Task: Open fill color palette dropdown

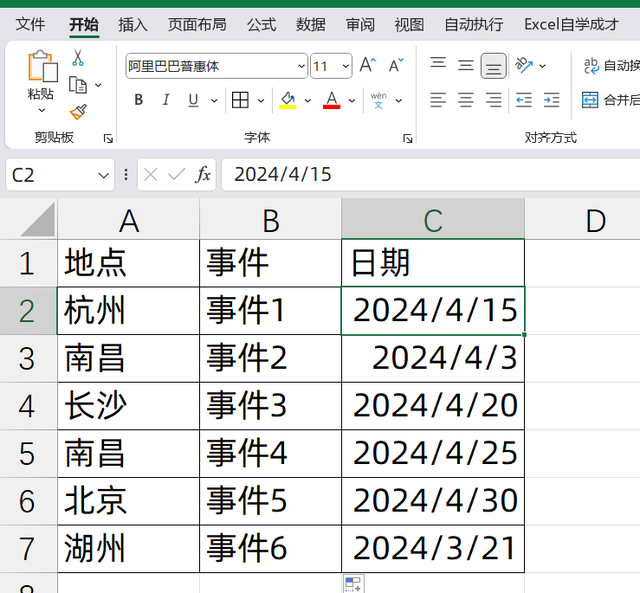Action: pos(308,100)
